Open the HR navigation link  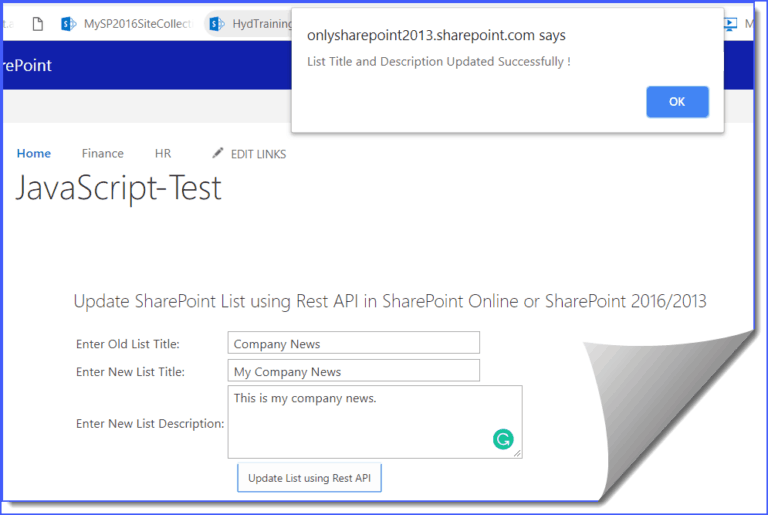[163, 153]
